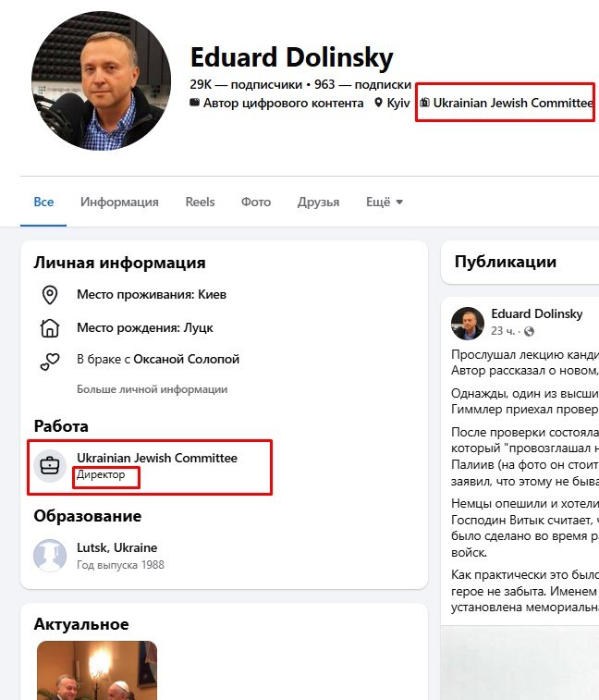Select the Все tab
This screenshot has width=599, height=700.
43,202
